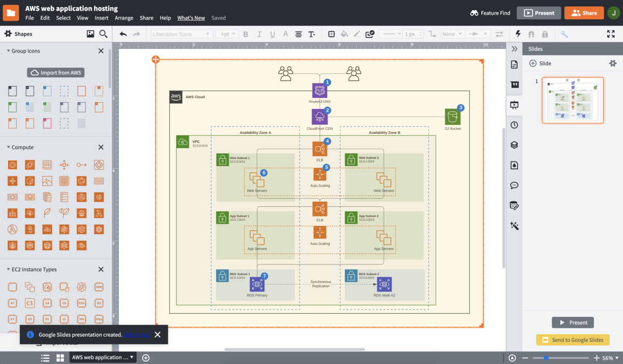The height and width of the screenshot is (364, 623).
Task: Click the orange Share button
Action: tap(584, 13)
